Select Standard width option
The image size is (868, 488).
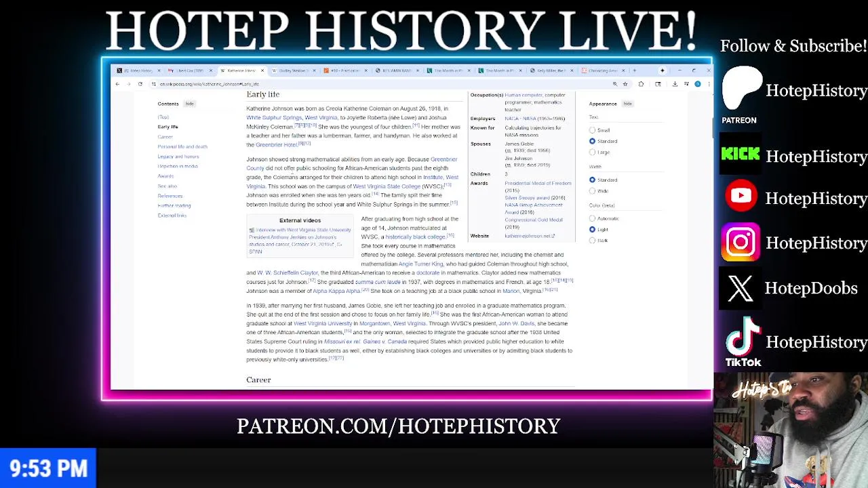tap(593, 180)
